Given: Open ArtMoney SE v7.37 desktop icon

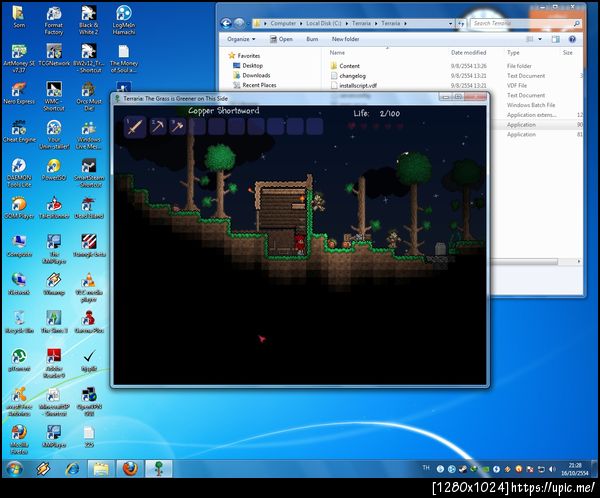Looking at the screenshot, I should click(x=19, y=58).
